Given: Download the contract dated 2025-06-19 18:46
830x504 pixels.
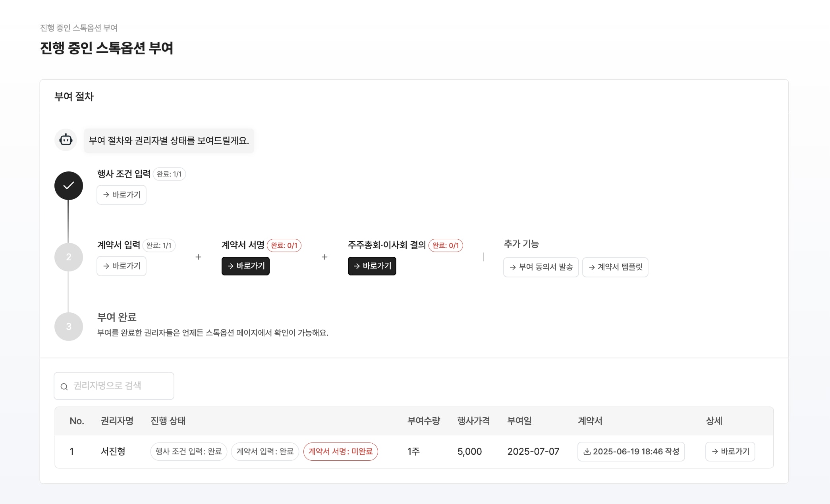Looking at the screenshot, I should pos(631,452).
